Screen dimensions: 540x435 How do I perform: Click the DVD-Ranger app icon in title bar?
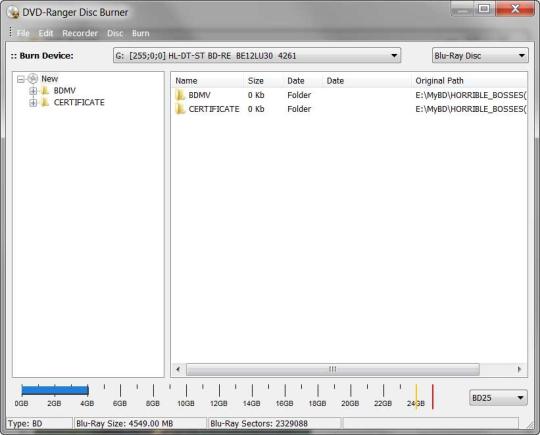(x=13, y=12)
